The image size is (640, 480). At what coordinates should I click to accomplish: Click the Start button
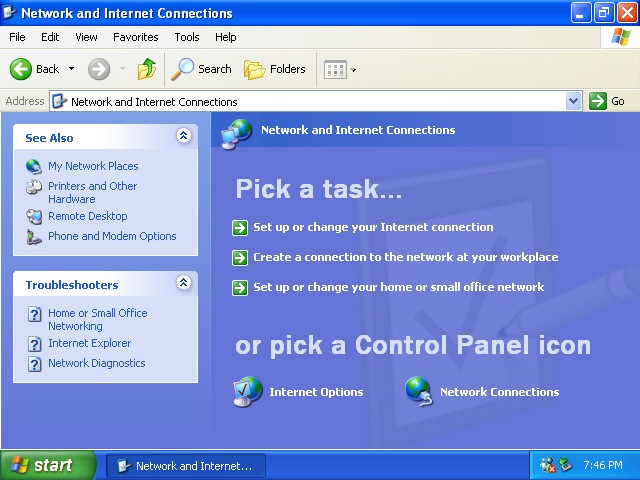point(47,465)
